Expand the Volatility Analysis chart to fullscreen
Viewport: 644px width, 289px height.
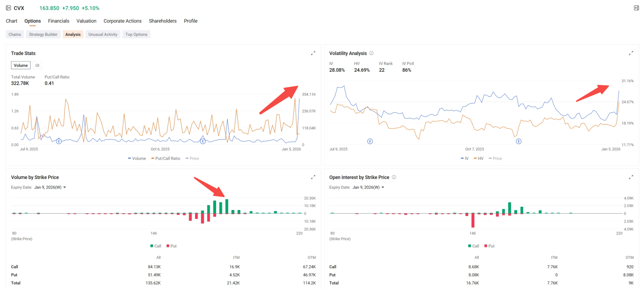631,53
